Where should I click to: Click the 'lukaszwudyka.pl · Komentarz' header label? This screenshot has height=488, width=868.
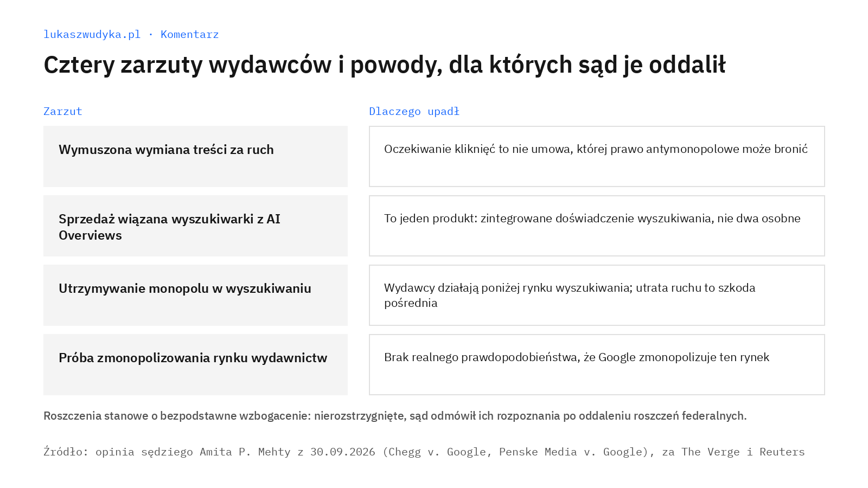click(x=131, y=34)
